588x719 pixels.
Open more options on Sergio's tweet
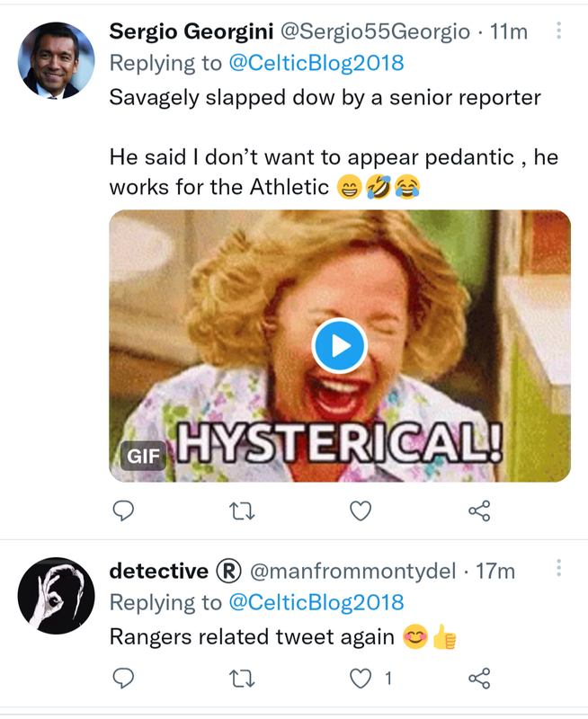pos(558,31)
